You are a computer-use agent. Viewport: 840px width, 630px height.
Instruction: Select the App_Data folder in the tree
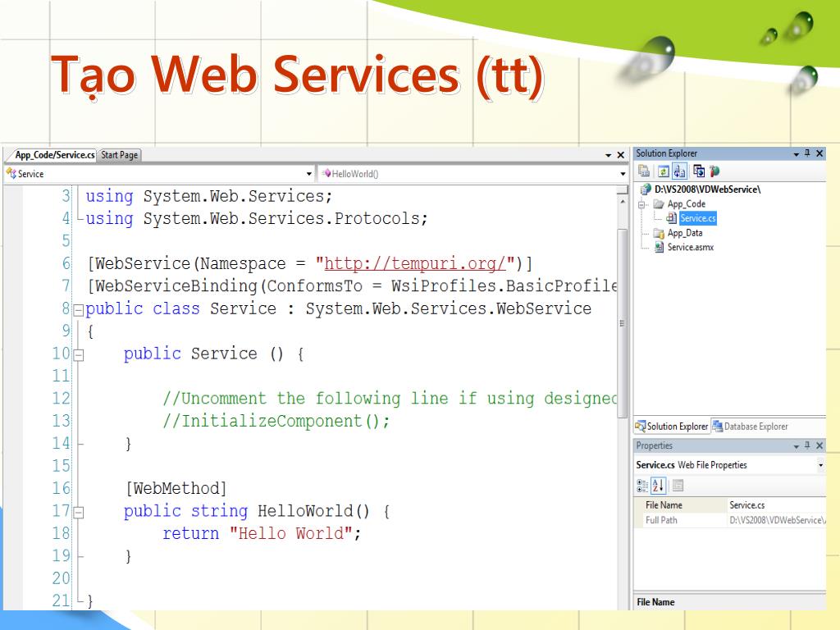685,233
